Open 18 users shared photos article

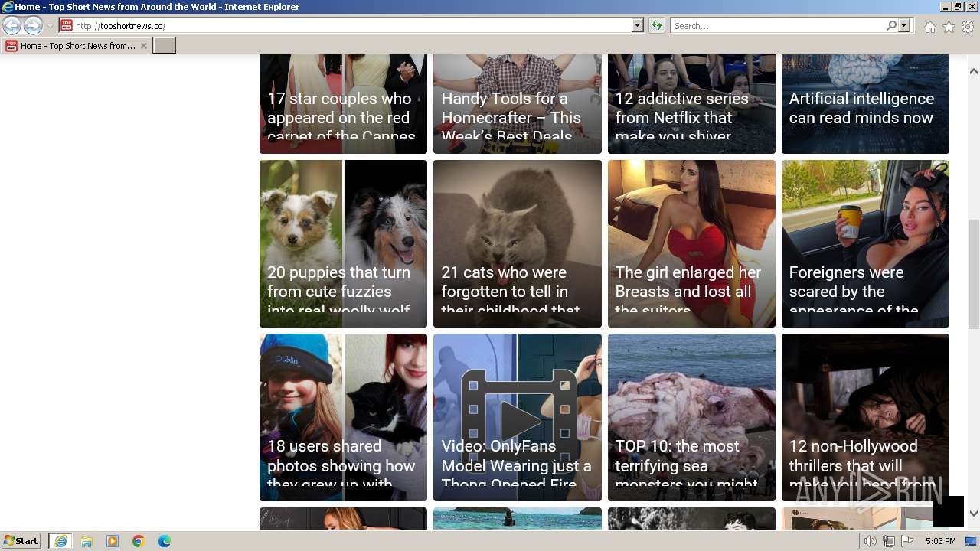click(x=343, y=417)
